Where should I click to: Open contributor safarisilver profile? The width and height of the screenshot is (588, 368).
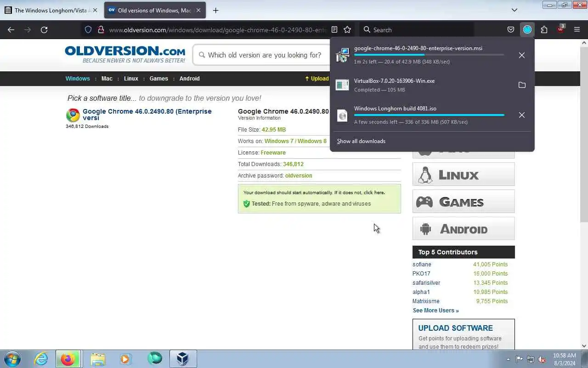click(426, 283)
